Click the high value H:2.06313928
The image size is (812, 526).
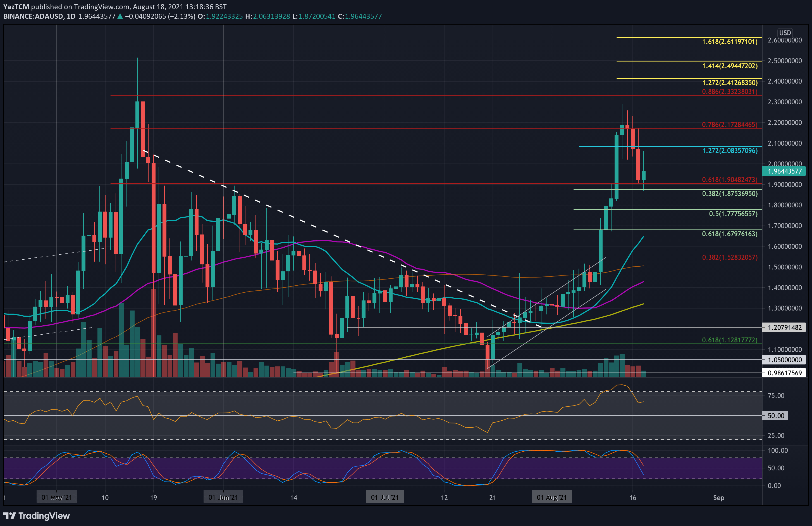click(268, 16)
